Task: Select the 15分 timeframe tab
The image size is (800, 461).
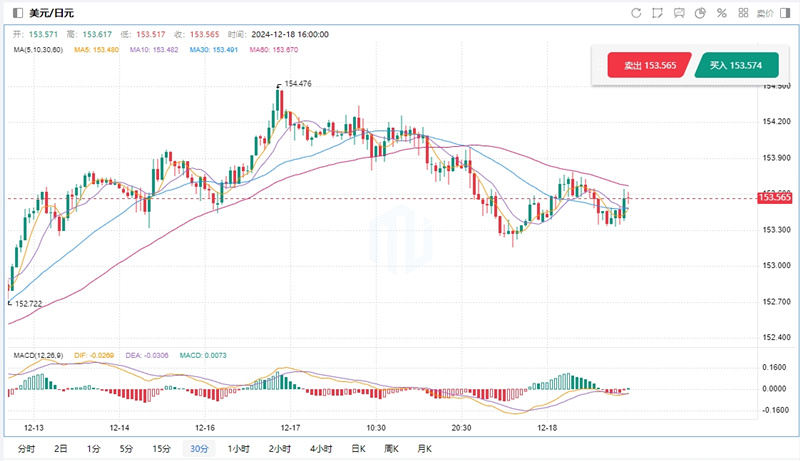Action: click(160, 449)
